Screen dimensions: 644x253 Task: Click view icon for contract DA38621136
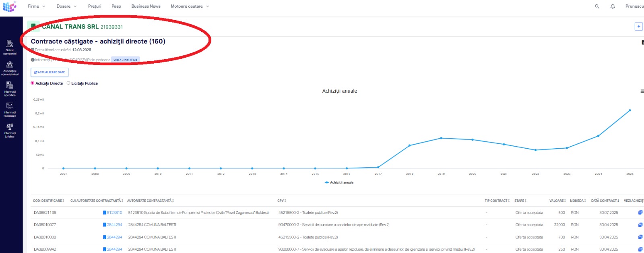(x=640, y=213)
